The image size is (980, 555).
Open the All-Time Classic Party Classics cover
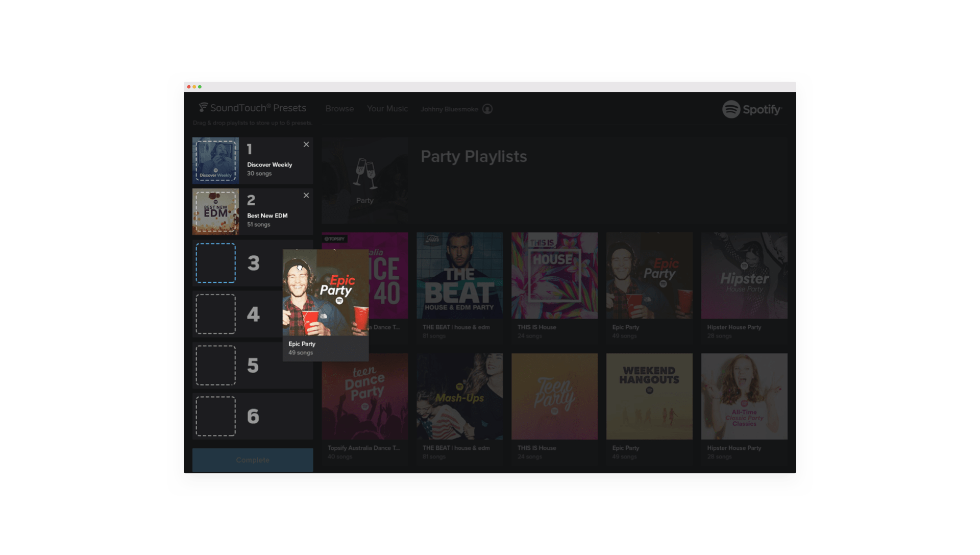pyautogui.click(x=744, y=396)
